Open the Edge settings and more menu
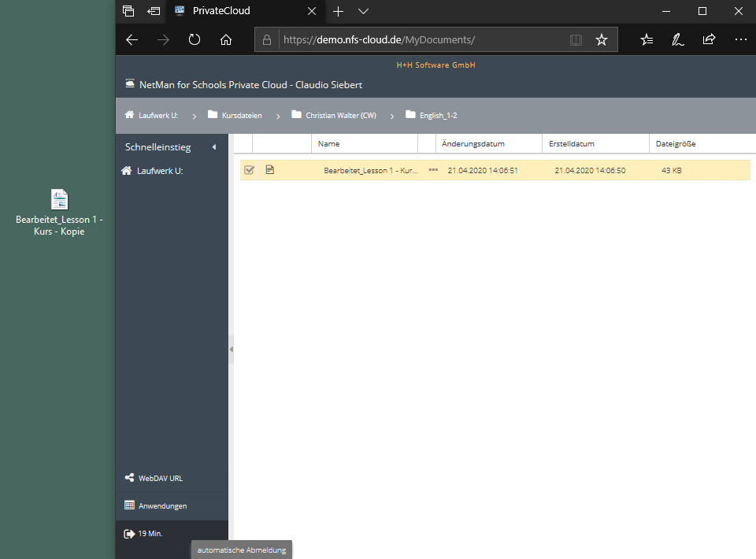Image resolution: width=756 pixels, height=559 pixels. click(x=740, y=39)
